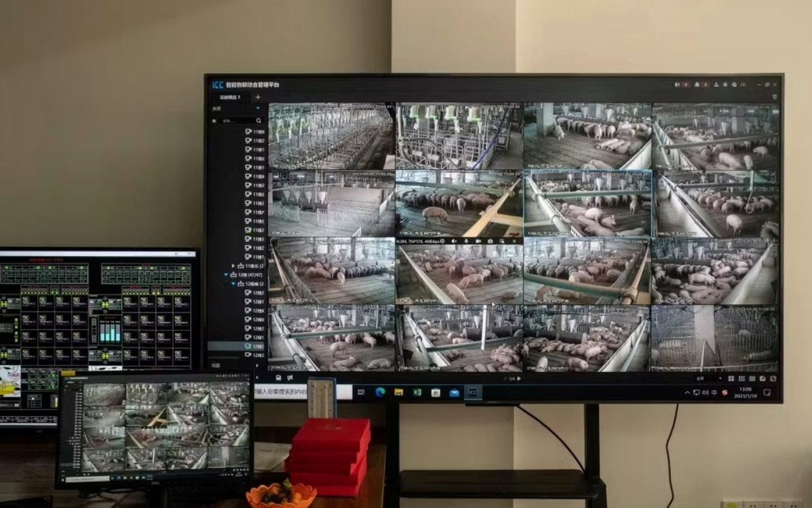Open the resource dropdown arrow above the search box
Viewport: 812px width, 508px height.
[x=258, y=108]
